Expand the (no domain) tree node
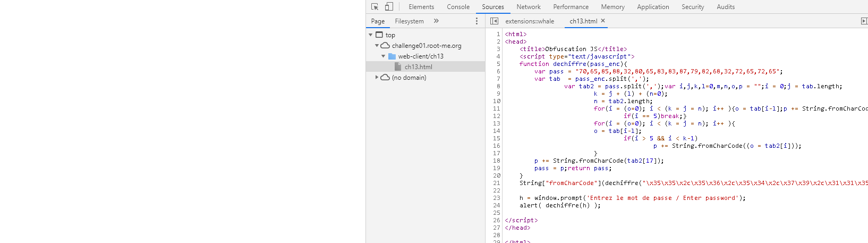868x243 pixels. (x=377, y=78)
